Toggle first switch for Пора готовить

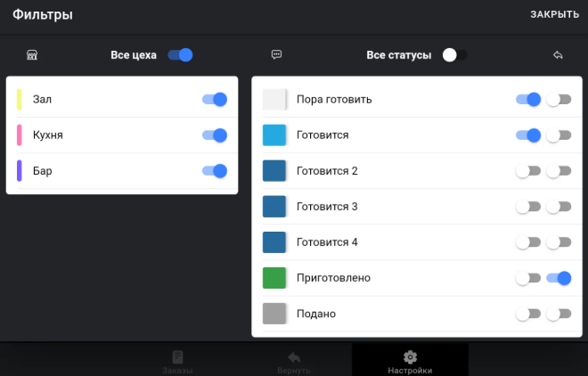click(x=528, y=100)
